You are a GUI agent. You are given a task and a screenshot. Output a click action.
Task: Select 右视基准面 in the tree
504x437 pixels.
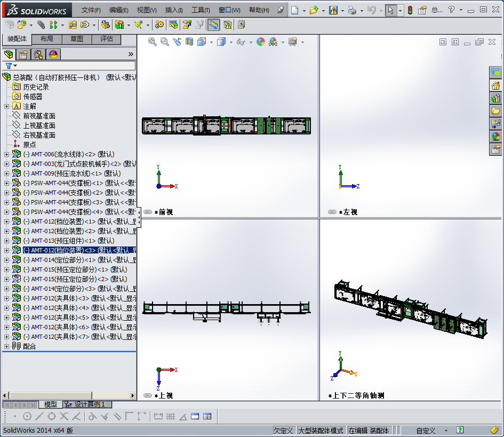point(39,136)
